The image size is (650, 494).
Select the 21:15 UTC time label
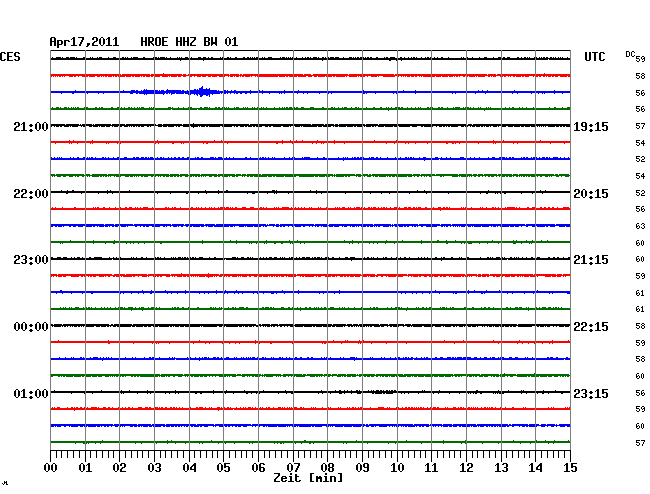(591, 260)
